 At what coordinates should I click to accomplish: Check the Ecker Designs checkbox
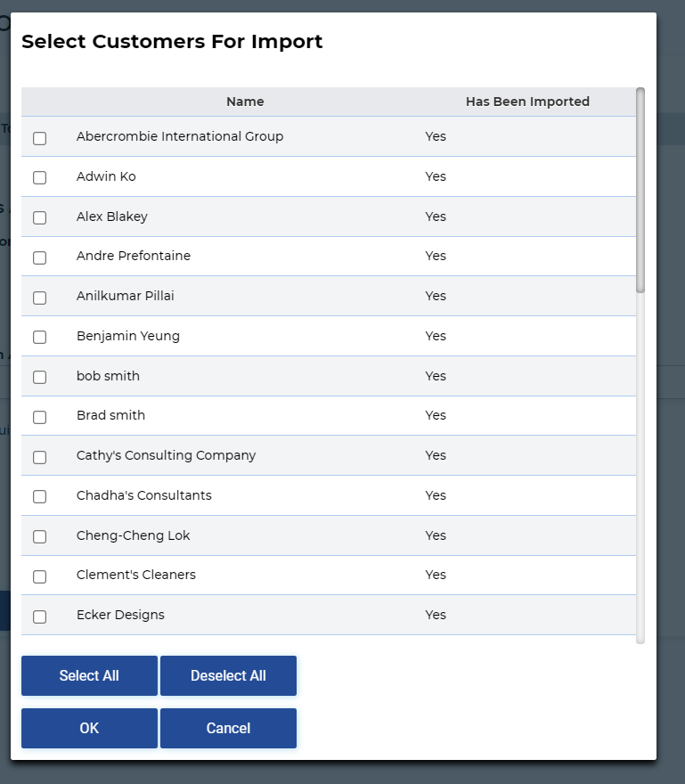(x=39, y=617)
